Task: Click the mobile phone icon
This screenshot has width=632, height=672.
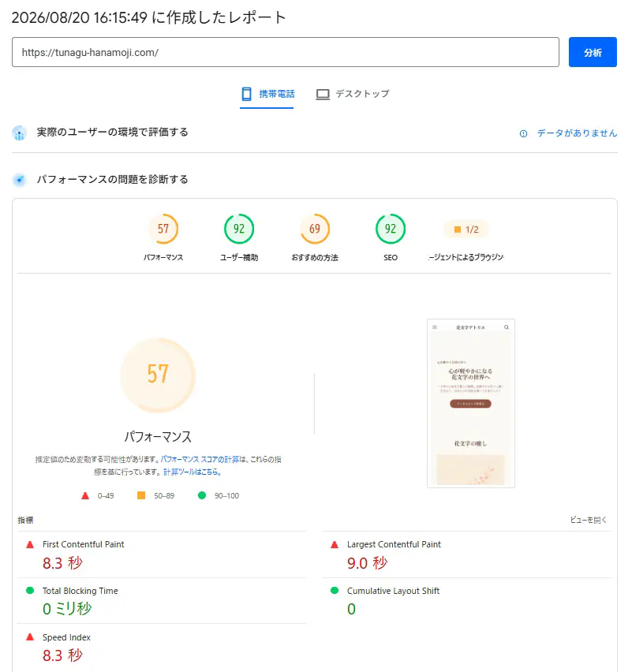Action: (x=246, y=94)
